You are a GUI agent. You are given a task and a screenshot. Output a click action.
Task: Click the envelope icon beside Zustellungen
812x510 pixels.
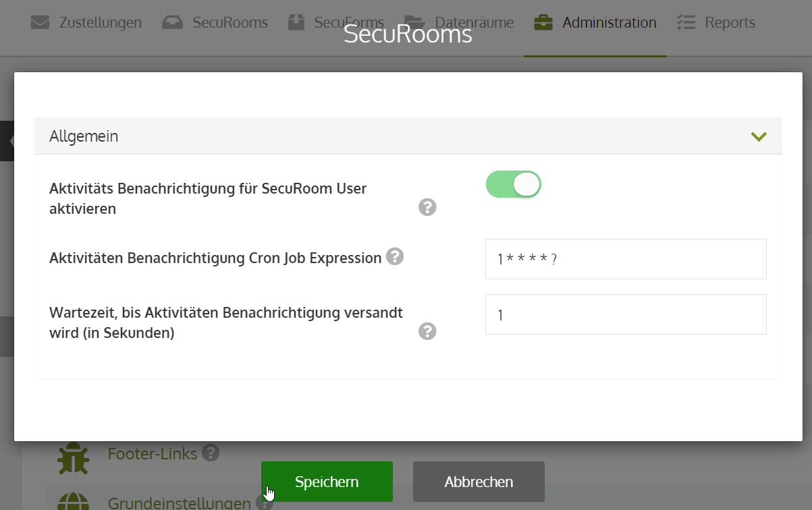pyautogui.click(x=40, y=23)
